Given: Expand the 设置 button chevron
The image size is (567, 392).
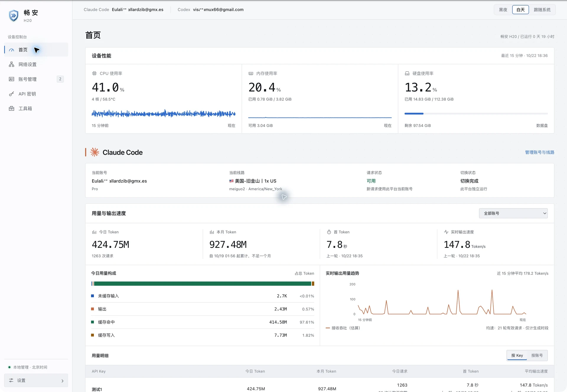Looking at the screenshot, I should coord(62,381).
